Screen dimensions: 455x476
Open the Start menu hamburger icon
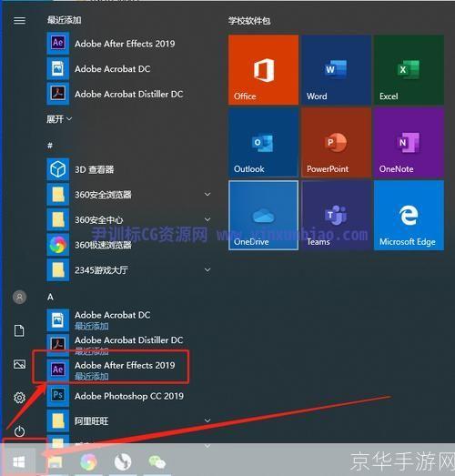[x=19, y=20]
